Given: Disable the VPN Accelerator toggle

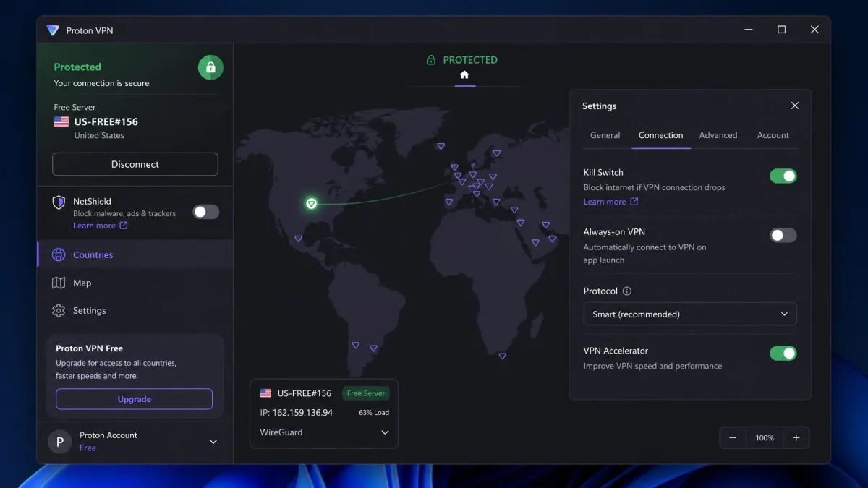Looking at the screenshot, I should click(x=783, y=353).
